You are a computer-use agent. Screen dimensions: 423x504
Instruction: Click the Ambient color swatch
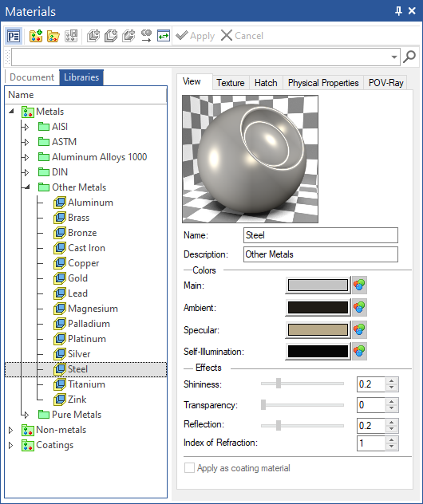coord(318,307)
